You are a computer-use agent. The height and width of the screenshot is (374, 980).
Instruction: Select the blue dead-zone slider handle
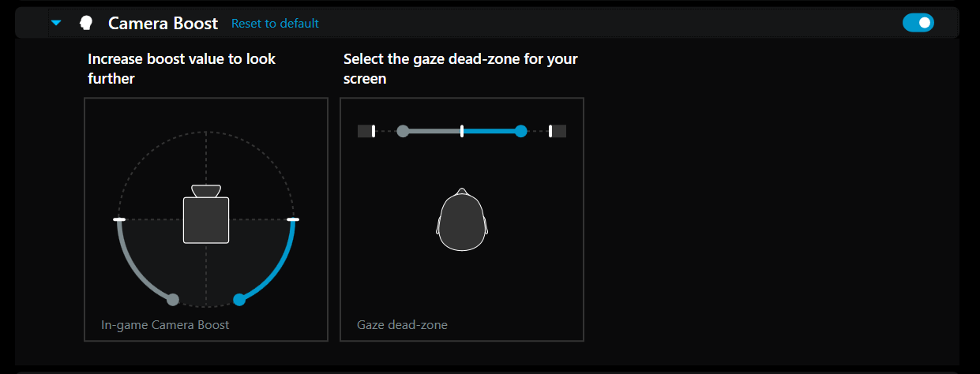(x=520, y=131)
